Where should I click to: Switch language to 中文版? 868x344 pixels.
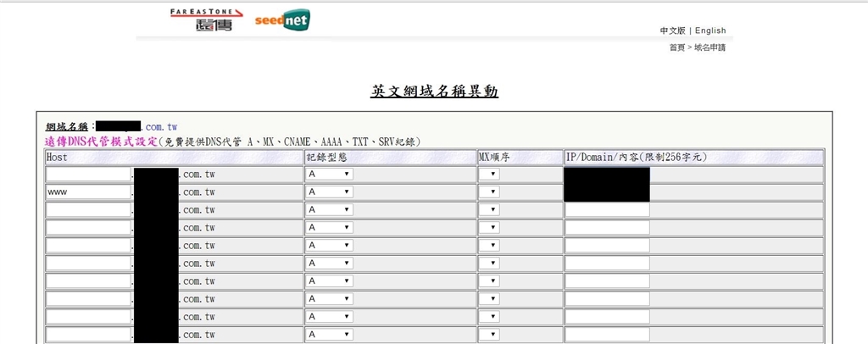[x=672, y=31]
